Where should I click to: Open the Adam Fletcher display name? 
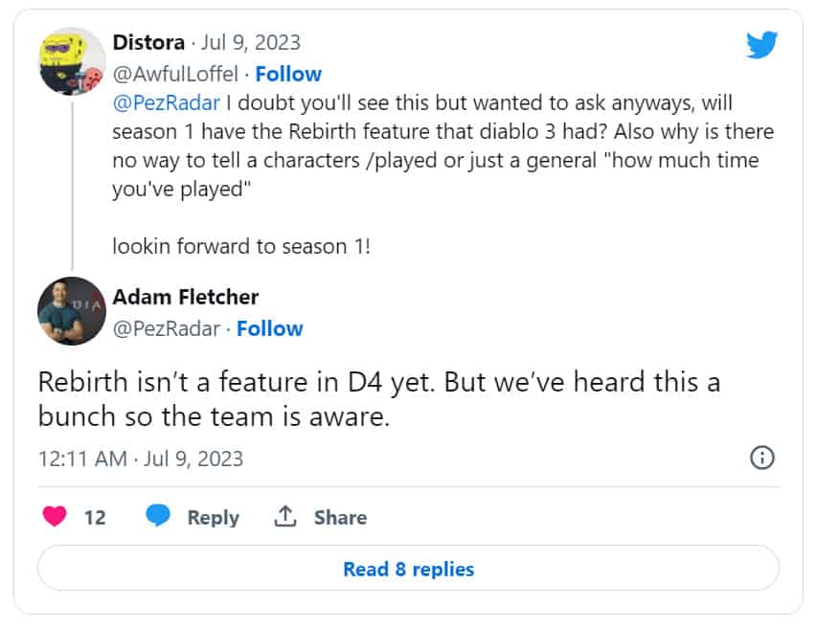click(x=186, y=297)
